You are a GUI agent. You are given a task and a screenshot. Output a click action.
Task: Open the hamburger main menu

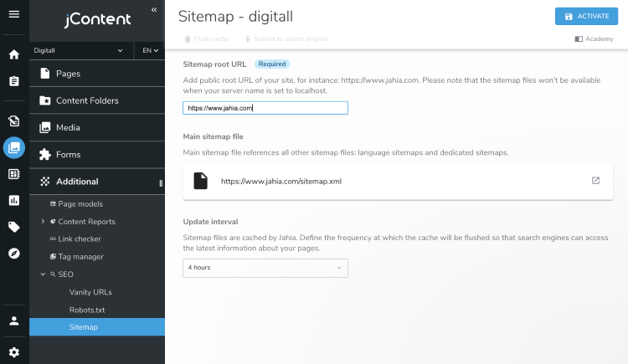(14, 14)
